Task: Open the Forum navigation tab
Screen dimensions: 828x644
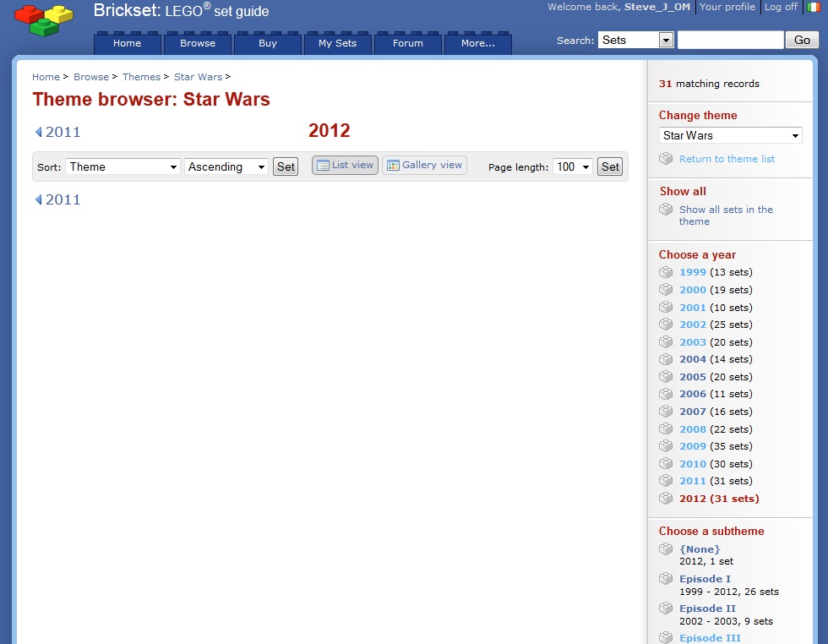Action: click(407, 43)
